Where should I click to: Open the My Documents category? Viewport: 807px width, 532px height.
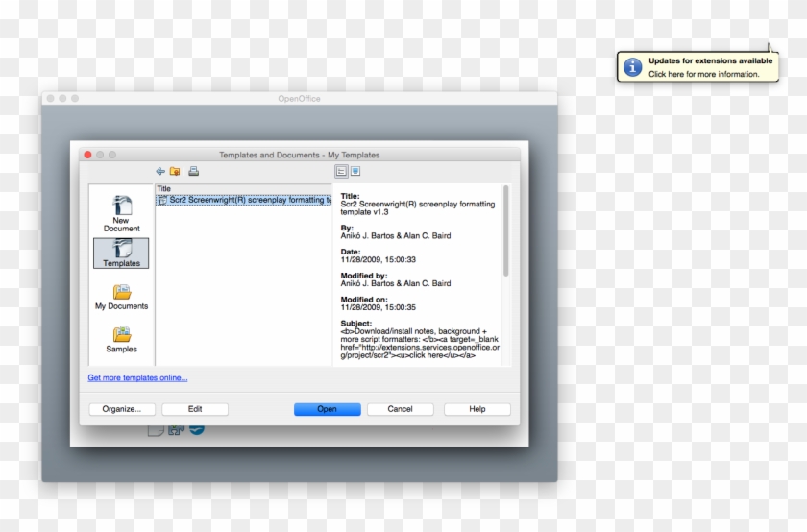[121, 298]
